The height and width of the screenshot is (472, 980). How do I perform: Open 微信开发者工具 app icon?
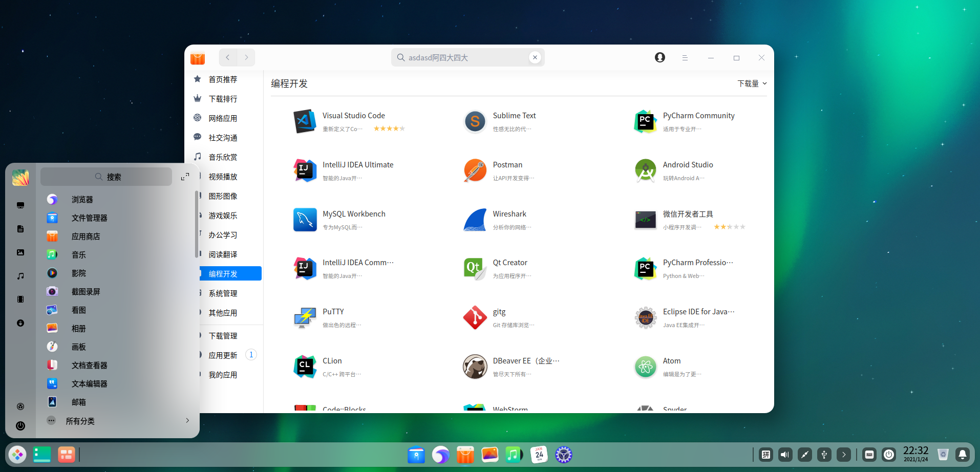point(645,220)
